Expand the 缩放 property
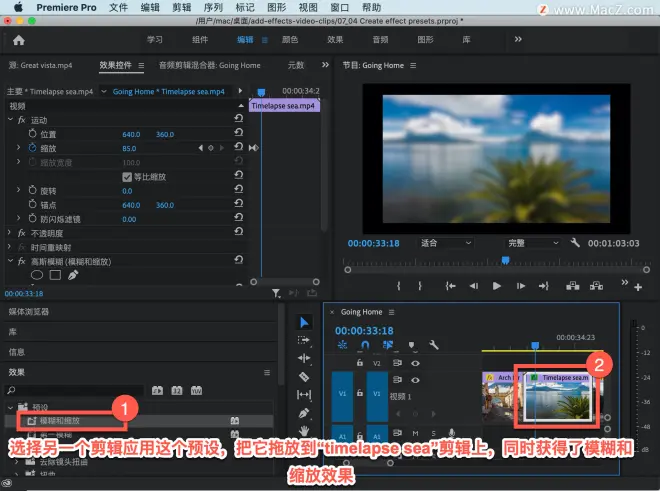This screenshot has width=660, height=491. tap(18, 147)
